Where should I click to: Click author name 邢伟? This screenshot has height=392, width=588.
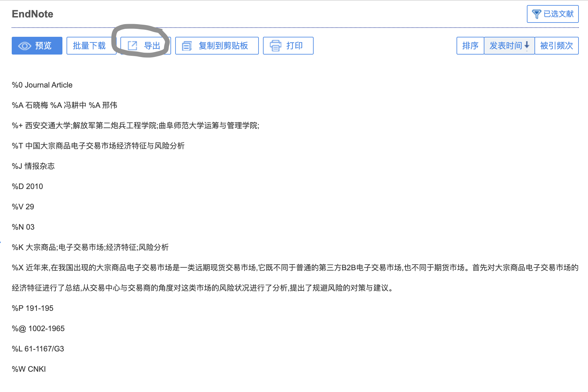110,105
